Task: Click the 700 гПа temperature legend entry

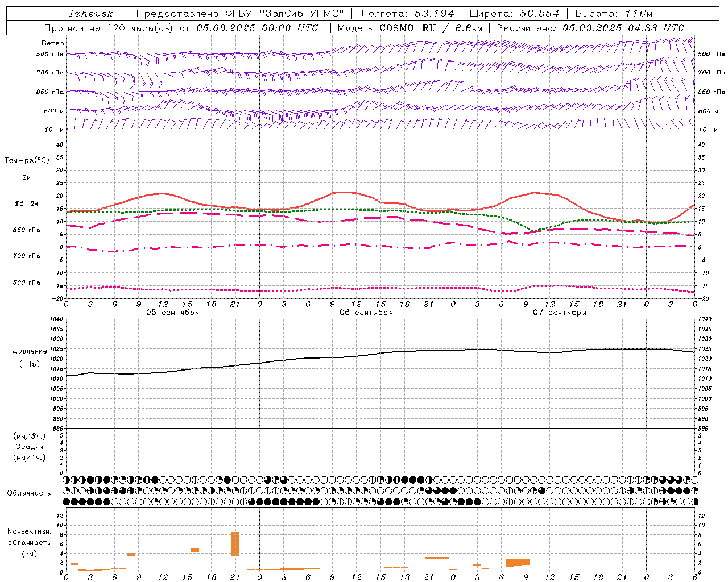Action: pos(26,256)
